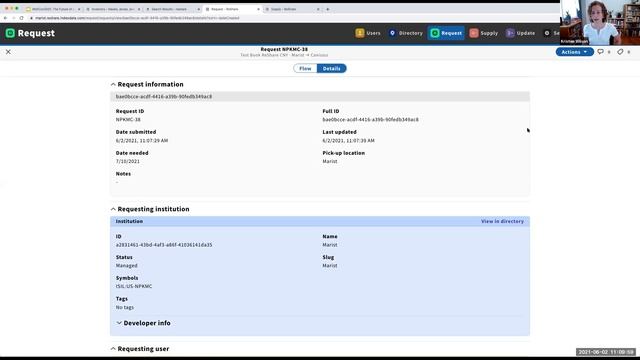Select the Request - ReShare browser tab
The height and width of the screenshot is (360, 640).
click(233, 9)
